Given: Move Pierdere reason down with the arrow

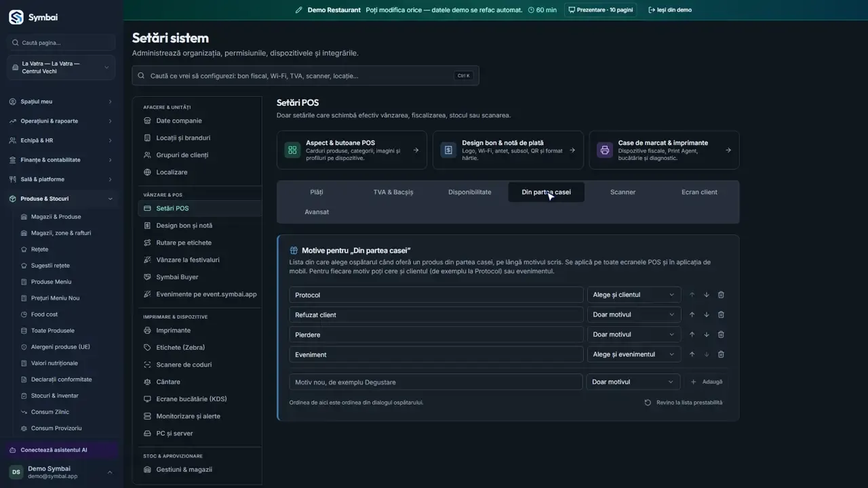Looking at the screenshot, I should tap(707, 334).
